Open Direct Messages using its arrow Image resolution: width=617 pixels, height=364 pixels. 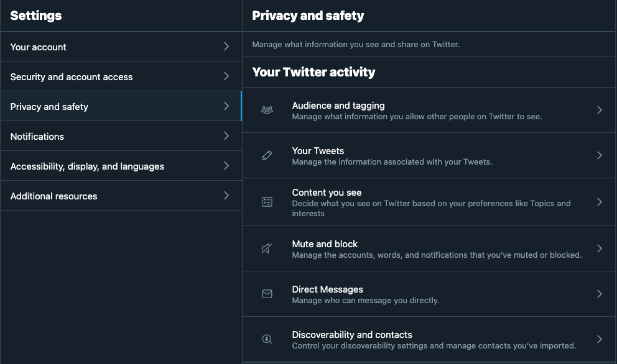pos(599,294)
